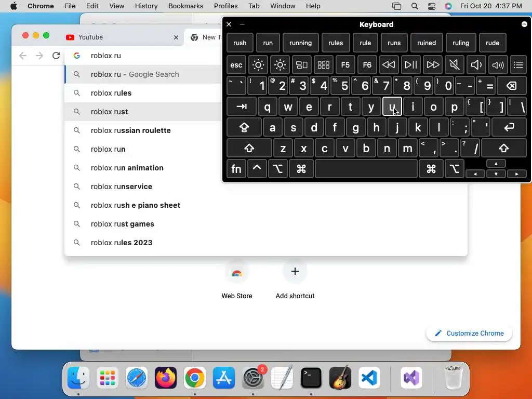
Task: Close the YouTube tab
Action: [176, 37]
